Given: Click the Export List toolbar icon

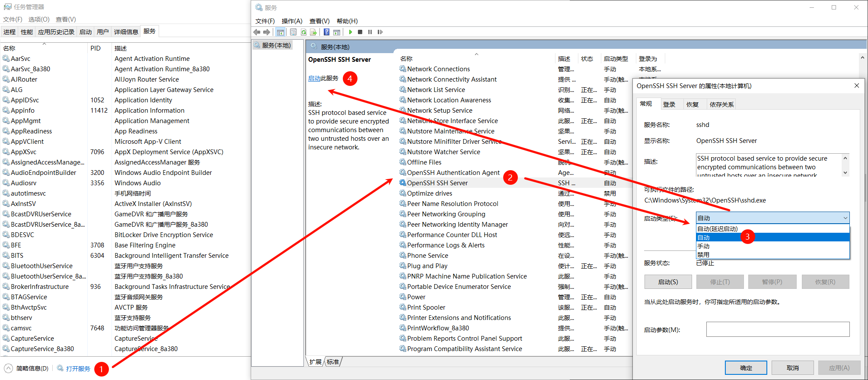Looking at the screenshot, I should 313,32.
